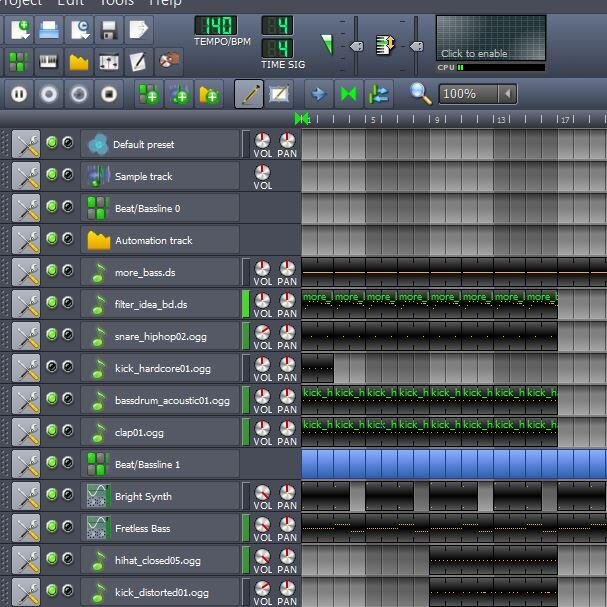Open the filter_idea_bd.ds instrument button
This screenshot has width=607, height=607.
tap(160, 304)
